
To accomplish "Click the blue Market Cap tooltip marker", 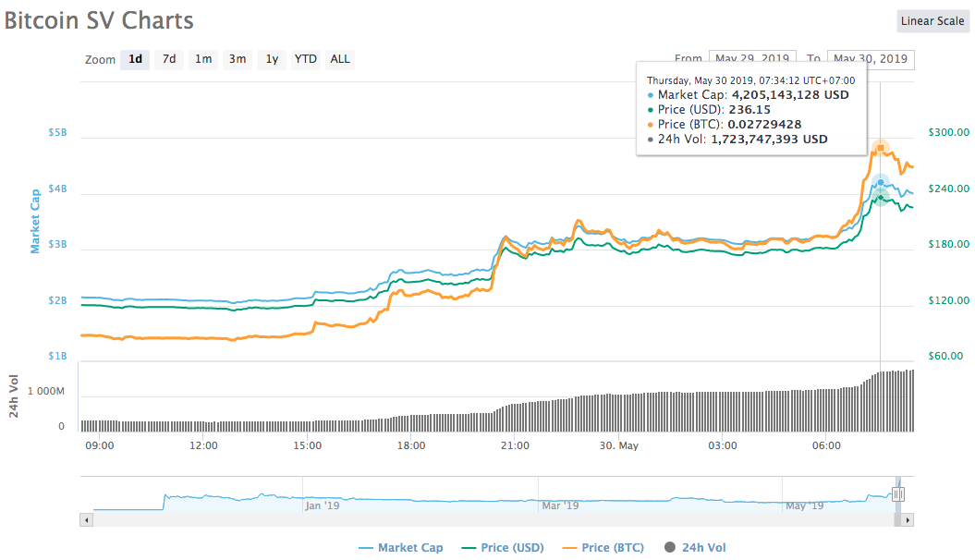I will [881, 182].
